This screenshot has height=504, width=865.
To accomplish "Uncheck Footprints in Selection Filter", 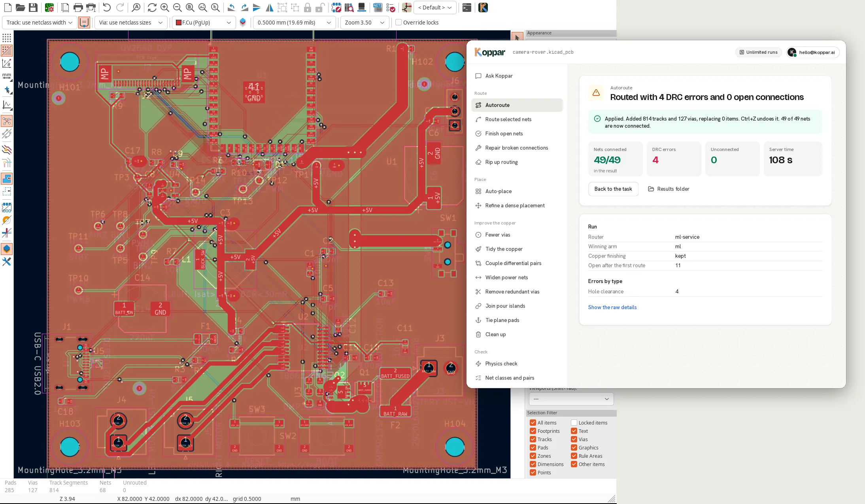I will pos(533,431).
